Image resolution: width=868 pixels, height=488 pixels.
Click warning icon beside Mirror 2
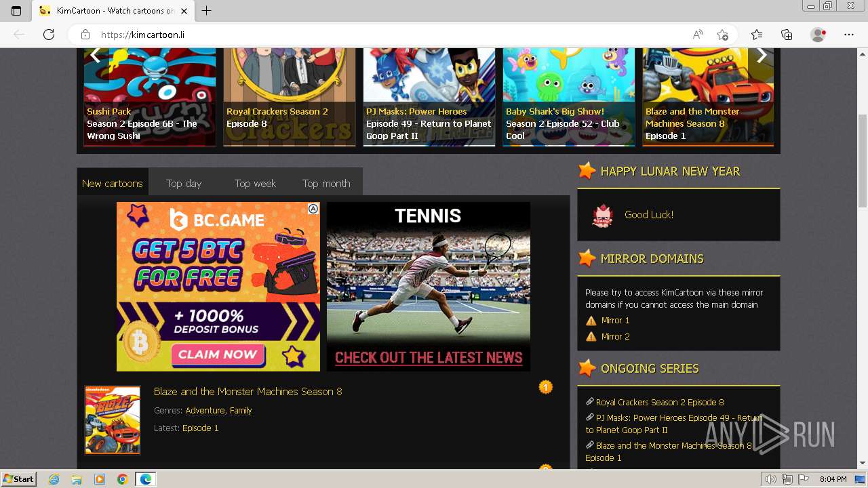point(591,337)
